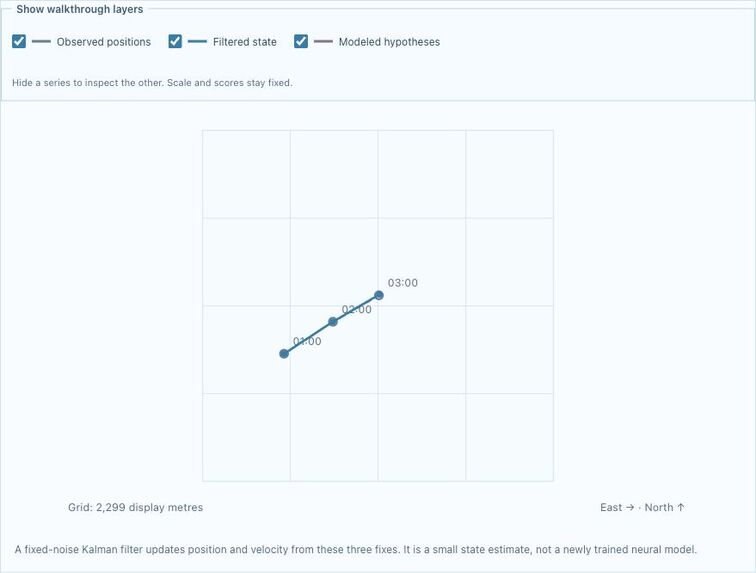This screenshot has width=756, height=573.
Task: Click the Kalman filter description text
Action: tap(356, 549)
